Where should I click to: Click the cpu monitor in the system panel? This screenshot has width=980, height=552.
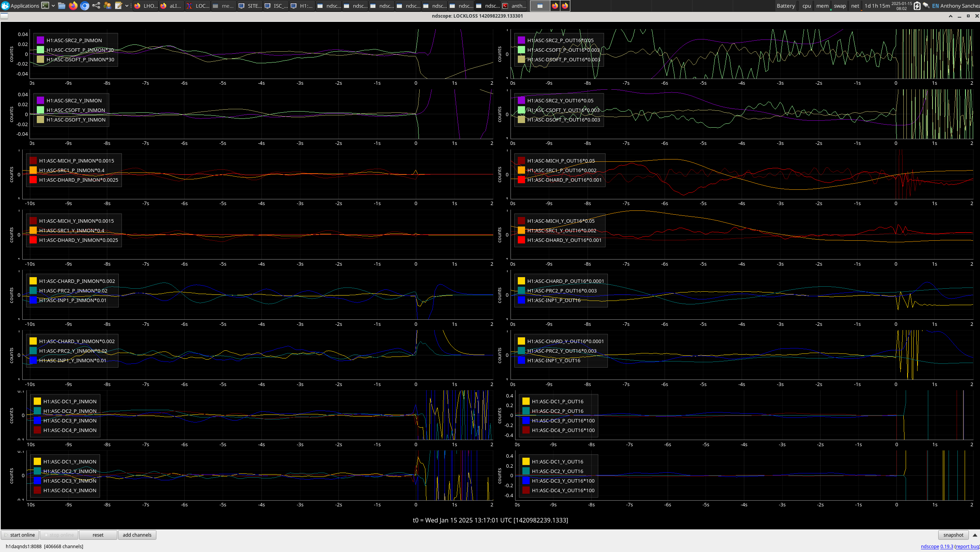point(806,6)
